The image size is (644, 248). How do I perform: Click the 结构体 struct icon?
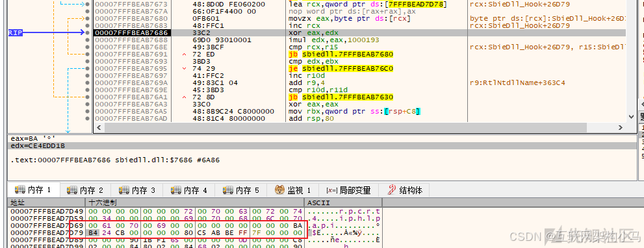(x=393, y=190)
